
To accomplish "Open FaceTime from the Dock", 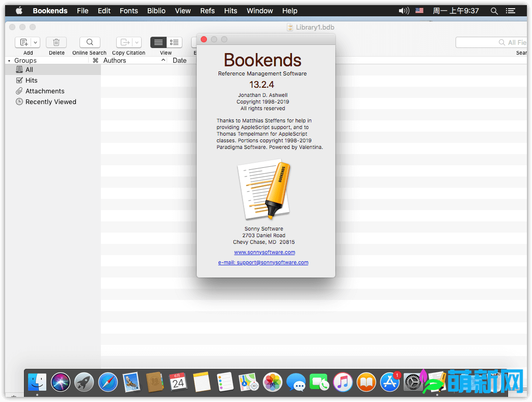I will 320,382.
